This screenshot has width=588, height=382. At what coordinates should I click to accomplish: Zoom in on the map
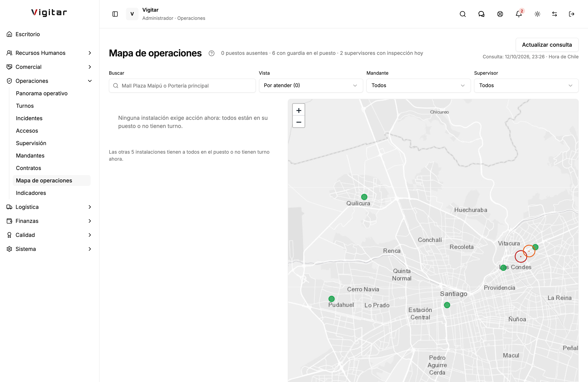click(x=299, y=110)
